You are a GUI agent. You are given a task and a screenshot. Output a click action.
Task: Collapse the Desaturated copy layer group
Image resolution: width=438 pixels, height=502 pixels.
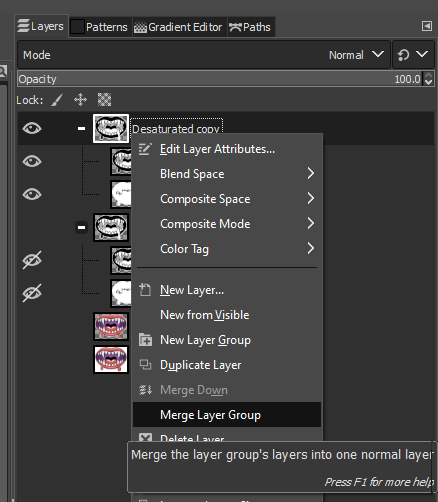point(81,128)
